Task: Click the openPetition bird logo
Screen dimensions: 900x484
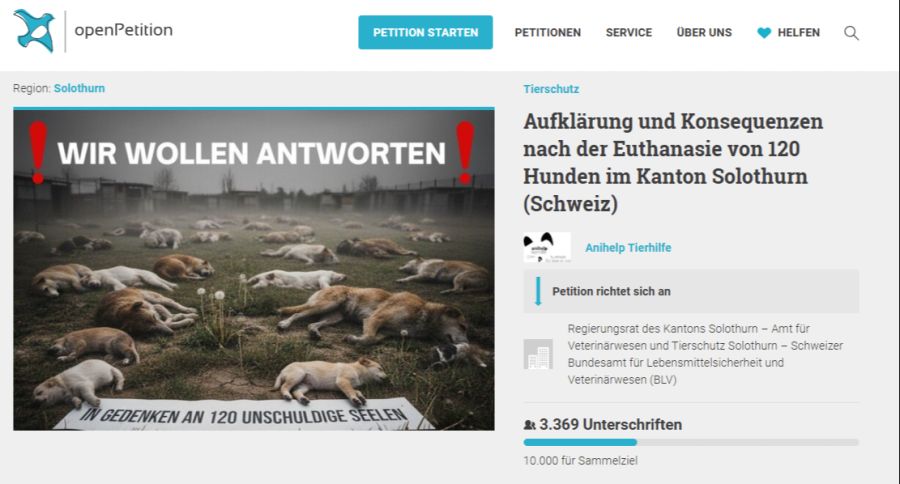Action: point(34,31)
